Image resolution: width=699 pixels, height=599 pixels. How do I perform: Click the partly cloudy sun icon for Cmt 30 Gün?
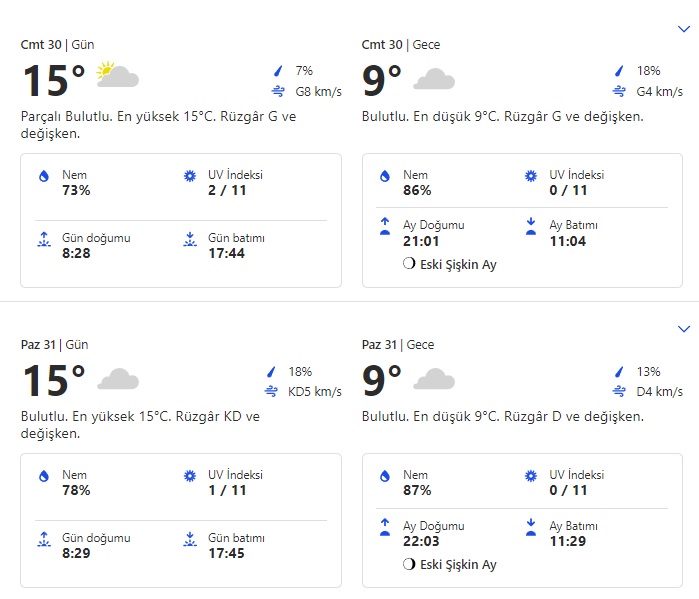point(117,76)
